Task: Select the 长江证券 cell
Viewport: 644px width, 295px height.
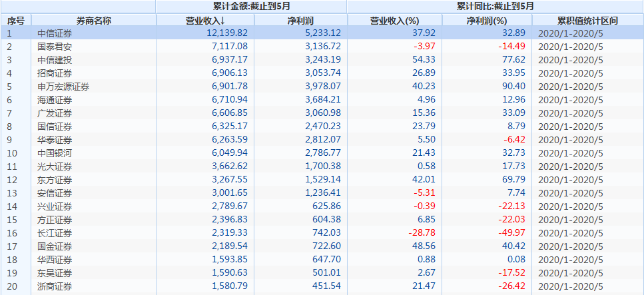Action: click(55, 233)
